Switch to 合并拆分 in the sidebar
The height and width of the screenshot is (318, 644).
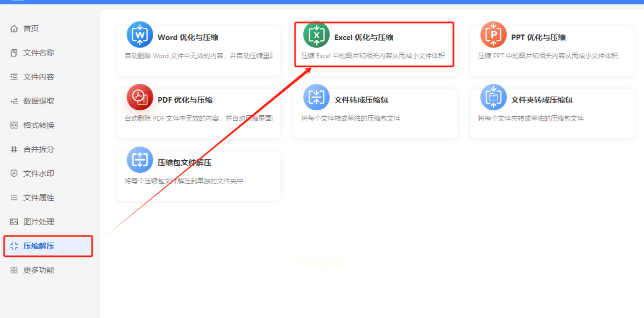coord(38,149)
